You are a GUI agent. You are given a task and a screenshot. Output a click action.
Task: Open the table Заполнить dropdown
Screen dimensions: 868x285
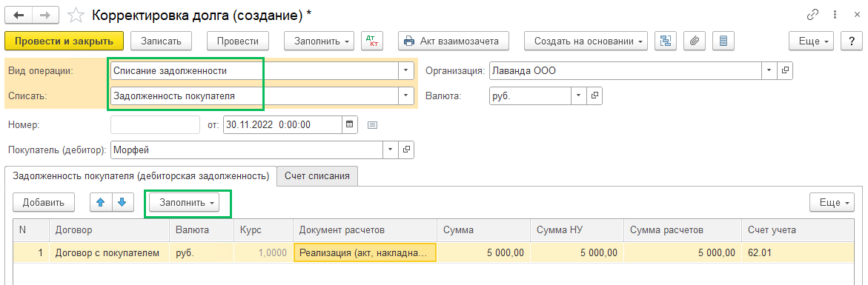tap(185, 203)
